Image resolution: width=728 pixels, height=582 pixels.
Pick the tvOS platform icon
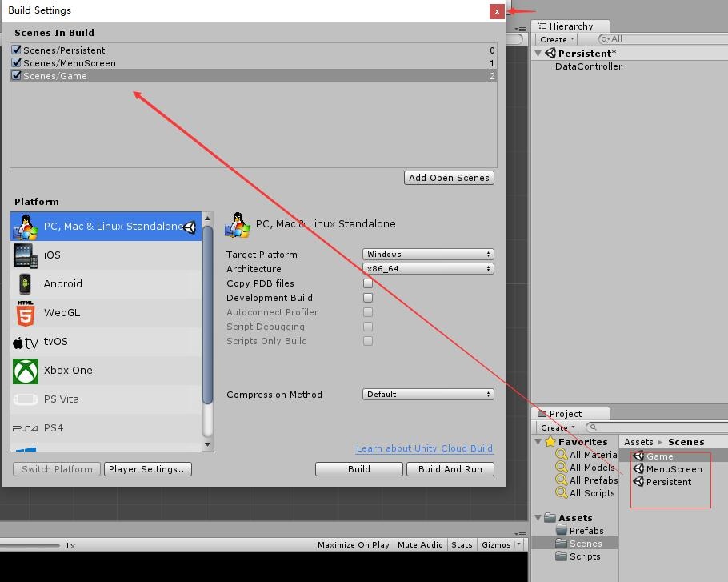pyautogui.click(x=25, y=343)
